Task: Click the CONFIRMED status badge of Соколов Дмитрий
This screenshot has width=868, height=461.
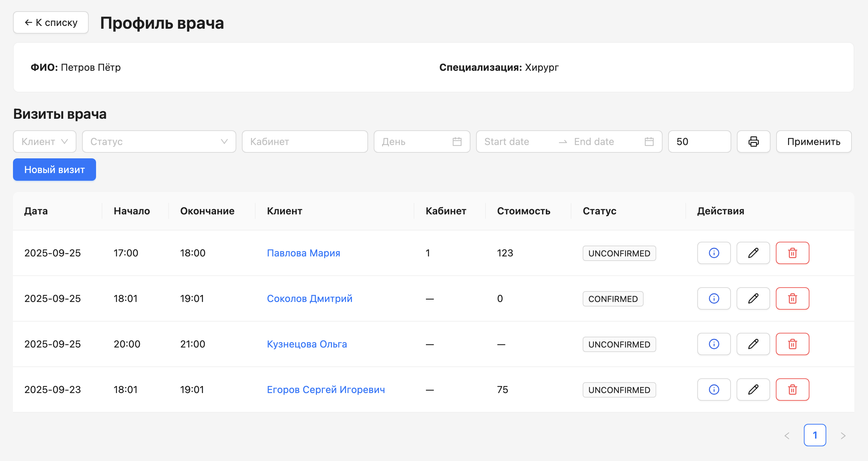Action: click(613, 298)
